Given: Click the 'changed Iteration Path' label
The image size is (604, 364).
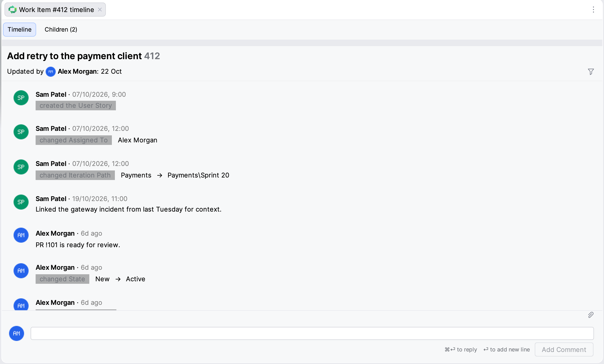Looking at the screenshot, I should click(75, 175).
